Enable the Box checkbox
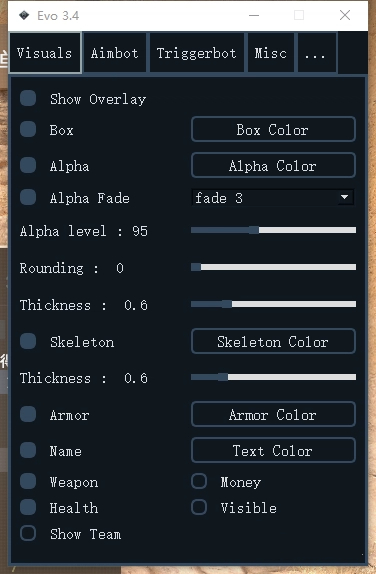This screenshot has width=376, height=574. (x=28, y=129)
